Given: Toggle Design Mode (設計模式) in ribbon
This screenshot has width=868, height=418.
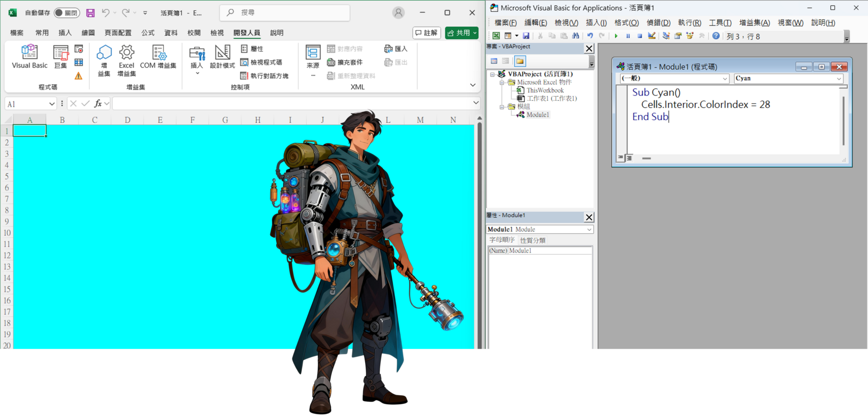Looking at the screenshot, I should 222,56.
